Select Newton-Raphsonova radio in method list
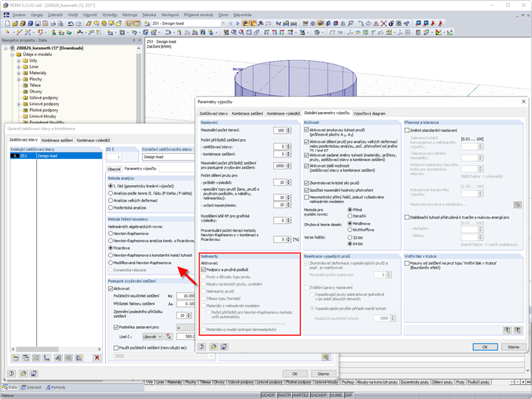 111,233
